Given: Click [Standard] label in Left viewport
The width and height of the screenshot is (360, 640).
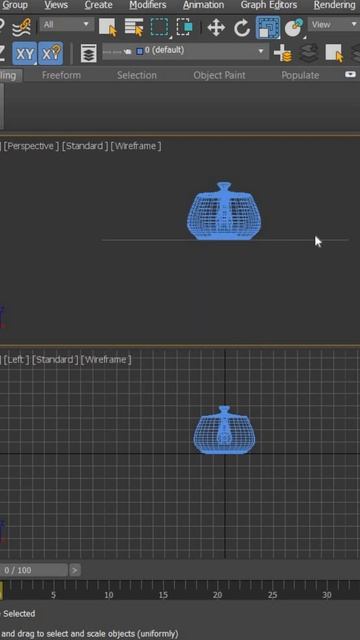Looking at the screenshot, I should [x=55, y=360].
